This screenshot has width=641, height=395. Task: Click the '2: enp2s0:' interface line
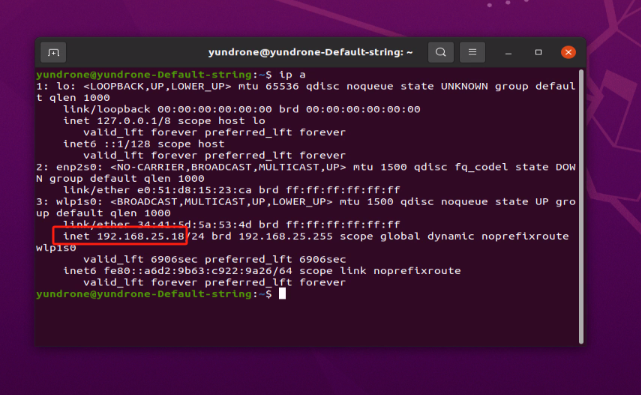306,167
